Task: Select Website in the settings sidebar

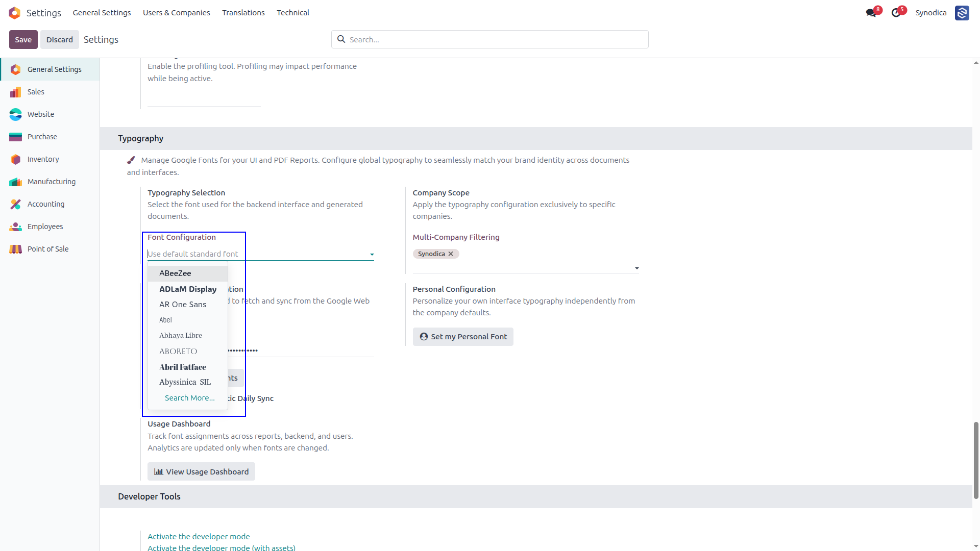Action: tap(50, 114)
